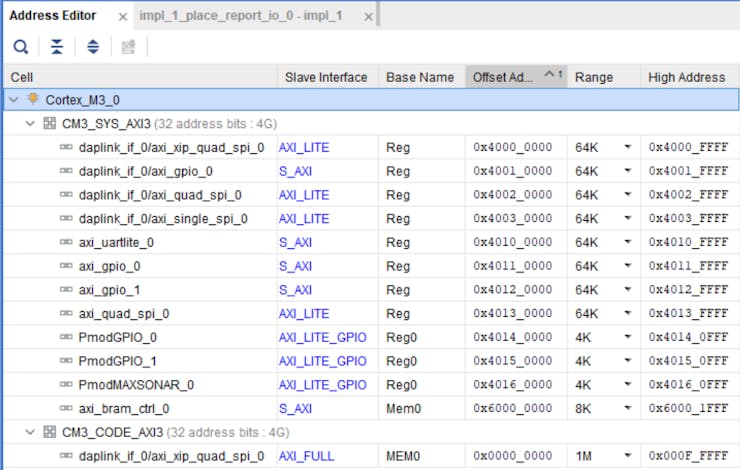Click the grayed auto-assign address icon
Screen dimensions: 740x470
128,47
